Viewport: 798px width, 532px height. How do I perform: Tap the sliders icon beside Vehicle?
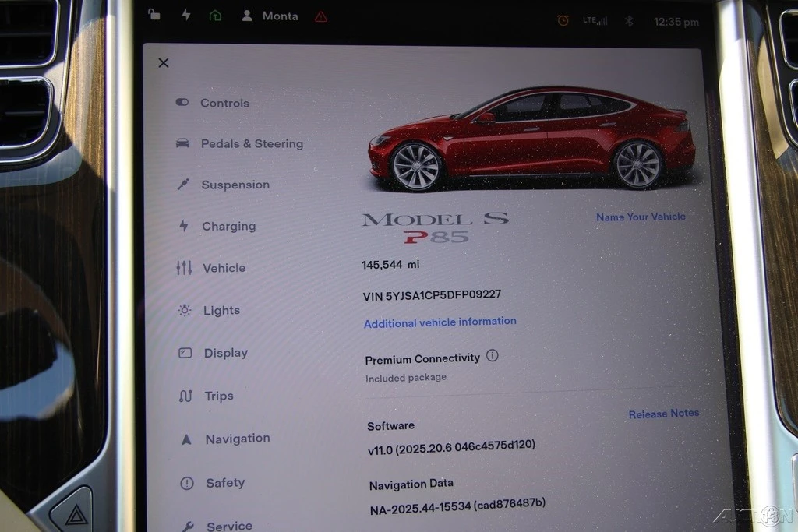[184, 267]
